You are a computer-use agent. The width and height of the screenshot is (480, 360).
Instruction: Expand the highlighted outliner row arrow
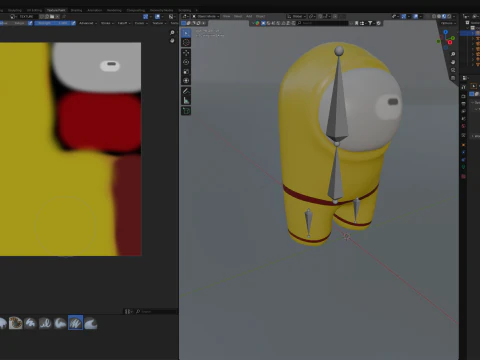pyautogui.click(x=473, y=33)
